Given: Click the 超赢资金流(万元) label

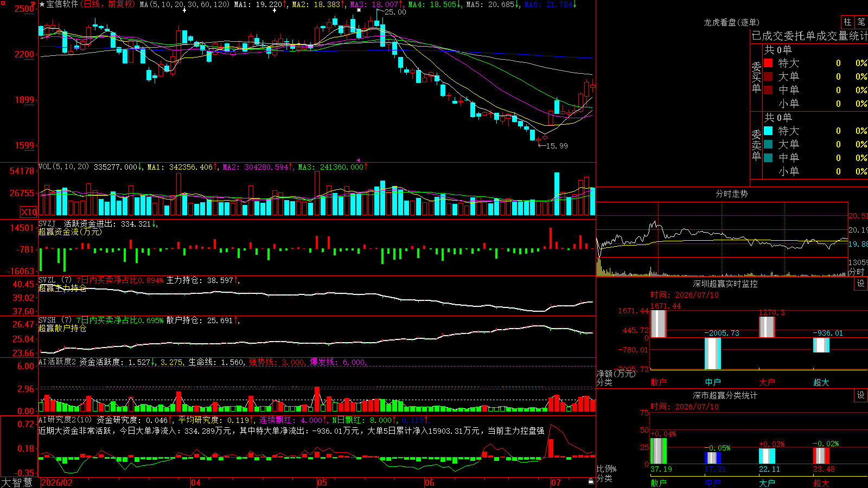Looking at the screenshot, I should point(70,232).
